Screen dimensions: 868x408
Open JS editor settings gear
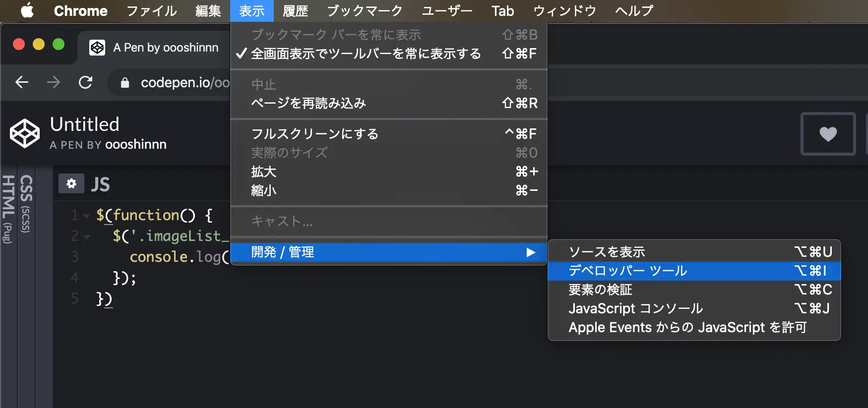[71, 184]
